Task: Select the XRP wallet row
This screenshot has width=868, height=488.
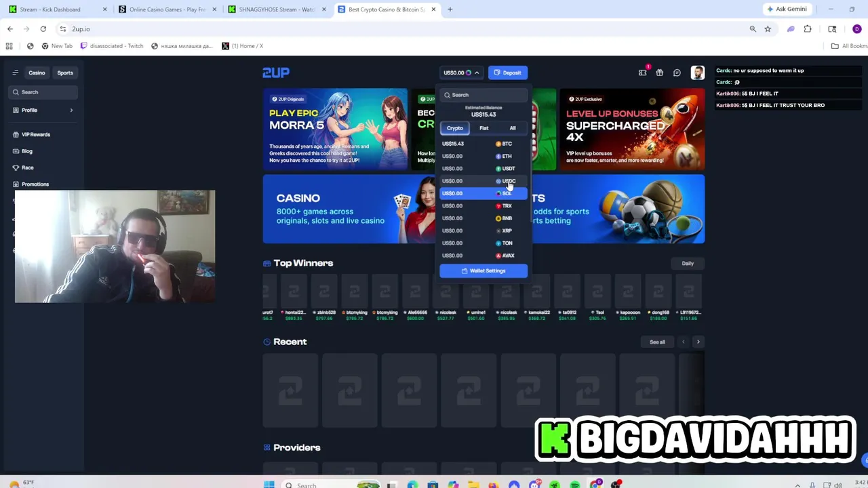Action: (x=484, y=230)
